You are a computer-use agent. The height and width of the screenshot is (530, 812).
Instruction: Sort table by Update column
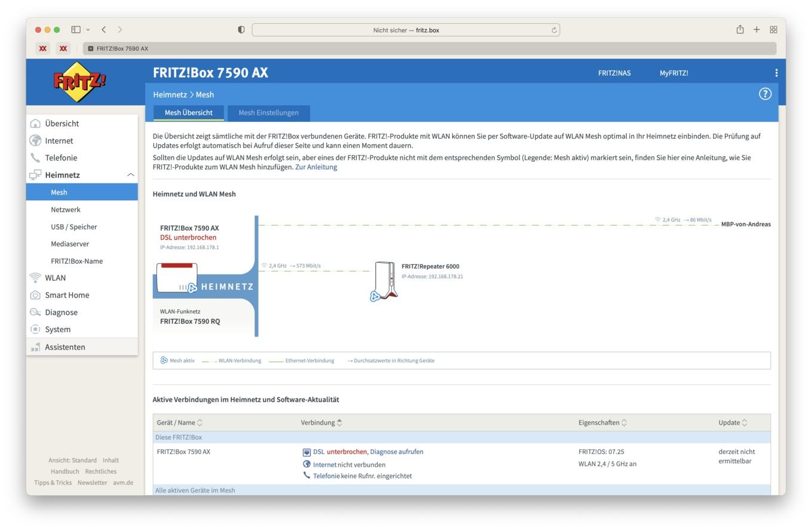733,422
